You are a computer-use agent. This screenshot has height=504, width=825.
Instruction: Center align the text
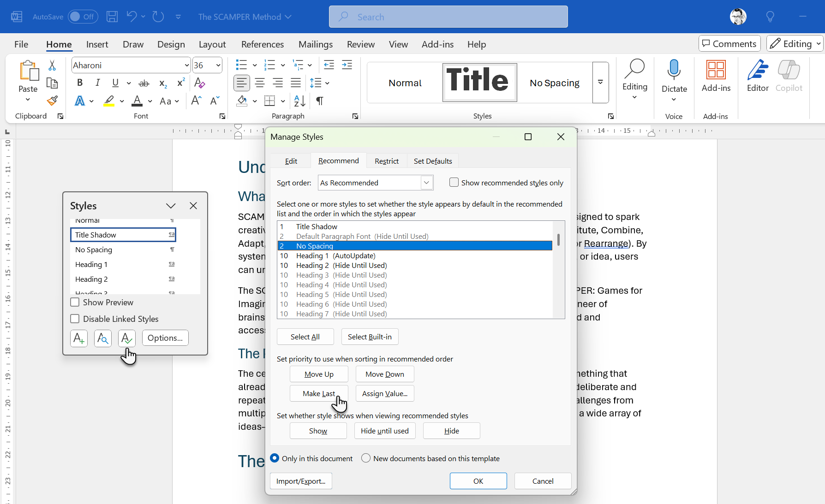coord(260,83)
